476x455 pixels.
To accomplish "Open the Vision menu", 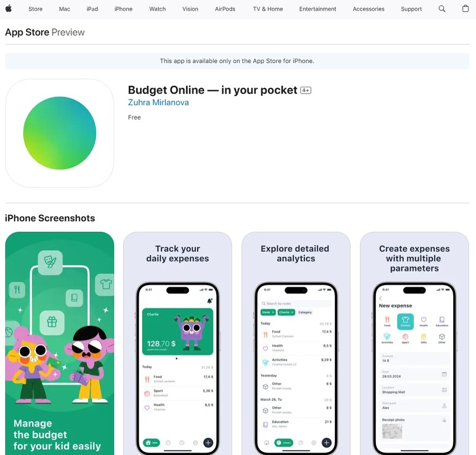I will click(190, 9).
